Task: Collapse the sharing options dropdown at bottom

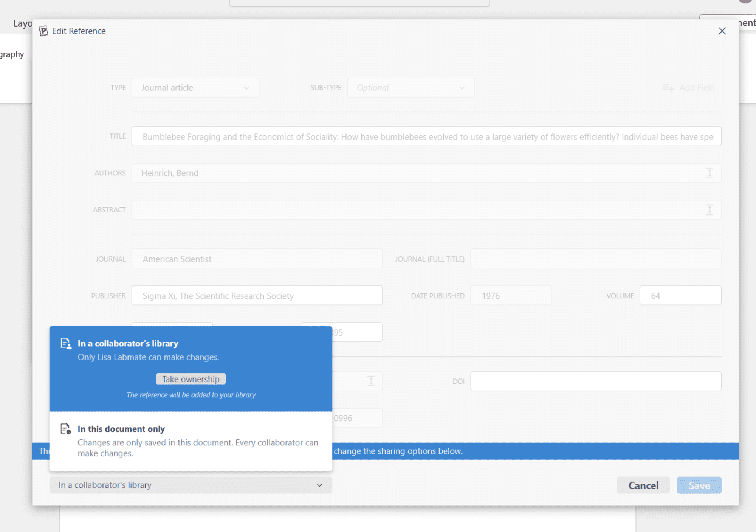Action: (x=191, y=485)
